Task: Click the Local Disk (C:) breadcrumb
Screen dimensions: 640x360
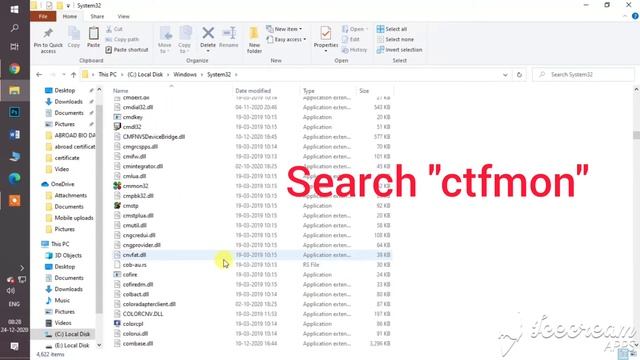Action: (145, 75)
